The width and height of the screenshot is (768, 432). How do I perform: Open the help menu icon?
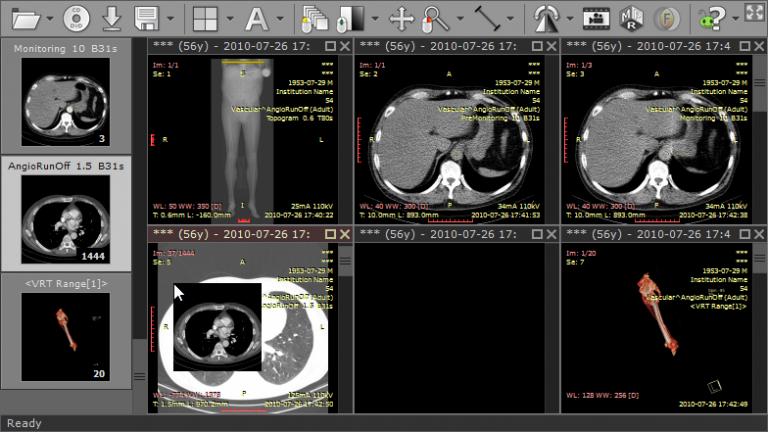pos(712,17)
